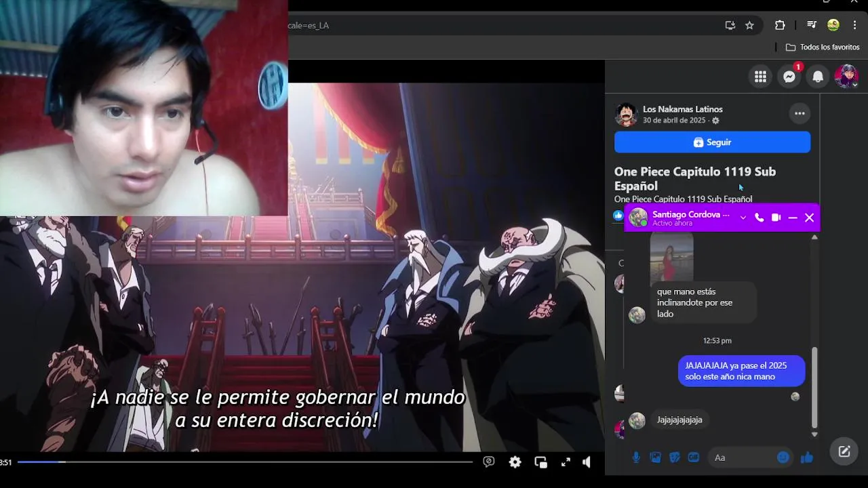Click the chat scrollbar thumb
Viewport: 868px width, 488px height.
click(814, 388)
